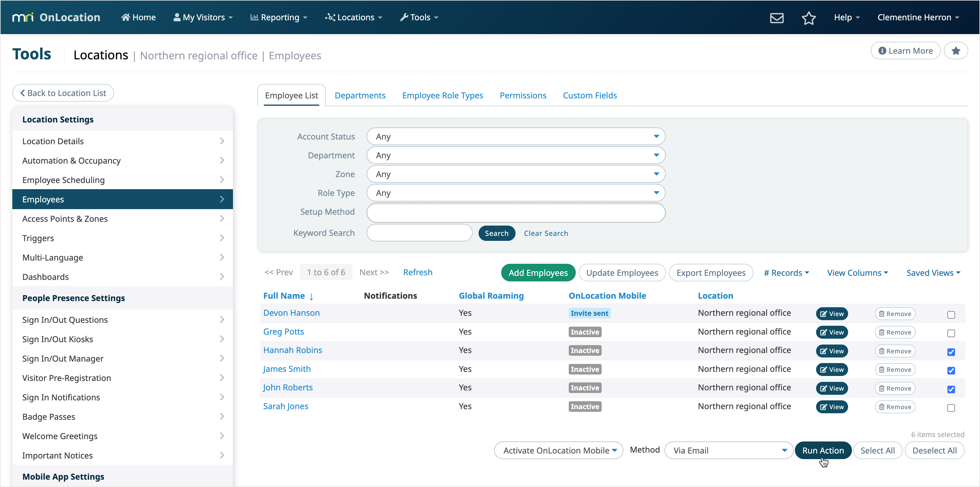Click the bookmark star beside Learn More
This screenshot has height=487, width=980.
pyautogui.click(x=956, y=51)
